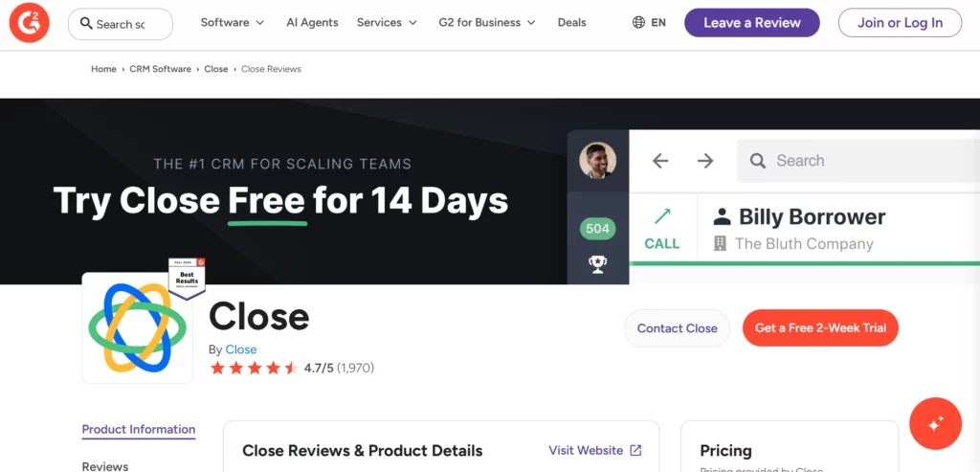
Task: Click the Leave a Review button
Action: (x=752, y=23)
